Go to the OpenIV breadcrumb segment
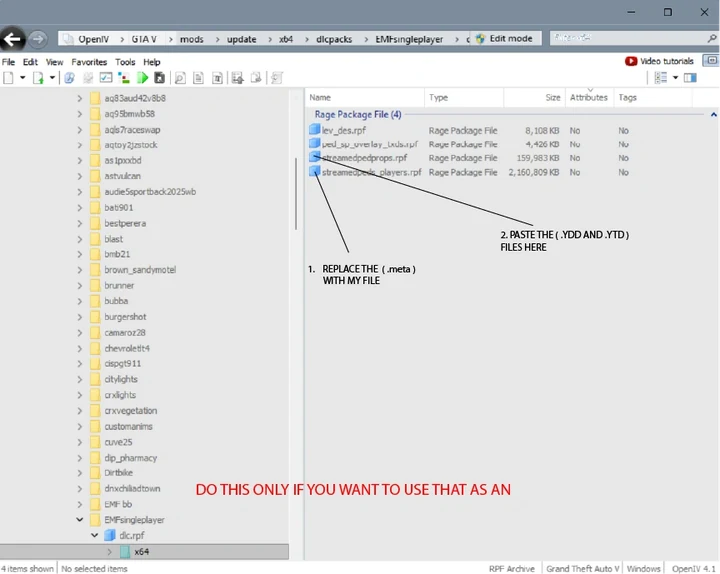Screen dimensions: 720x574 [x=93, y=39]
